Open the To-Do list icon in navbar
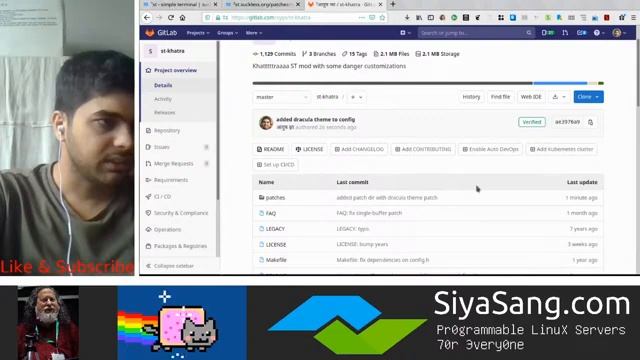The width and height of the screenshot is (640, 360). pyautogui.click(x=582, y=33)
